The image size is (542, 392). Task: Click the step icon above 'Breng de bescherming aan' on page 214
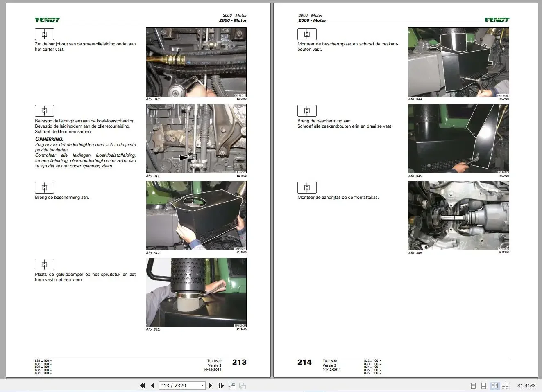307,110
